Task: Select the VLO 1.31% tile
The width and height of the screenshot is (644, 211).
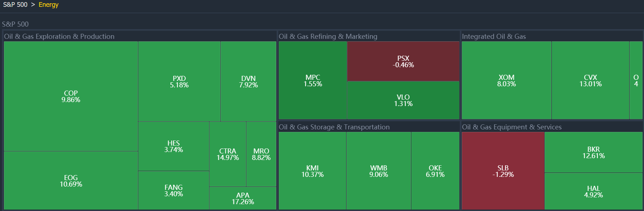Action: [x=403, y=100]
